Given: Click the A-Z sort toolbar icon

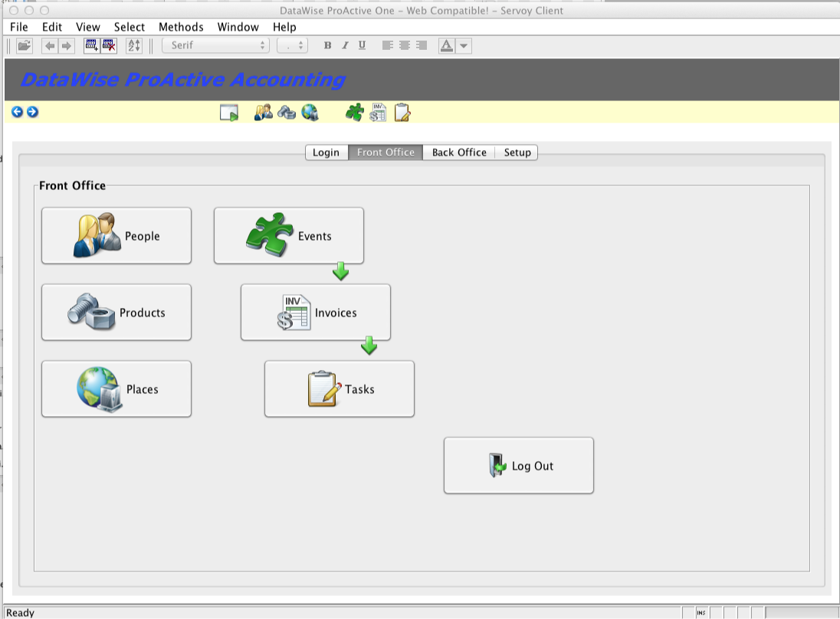Looking at the screenshot, I should pyautogui.click(x=134, y=45).
